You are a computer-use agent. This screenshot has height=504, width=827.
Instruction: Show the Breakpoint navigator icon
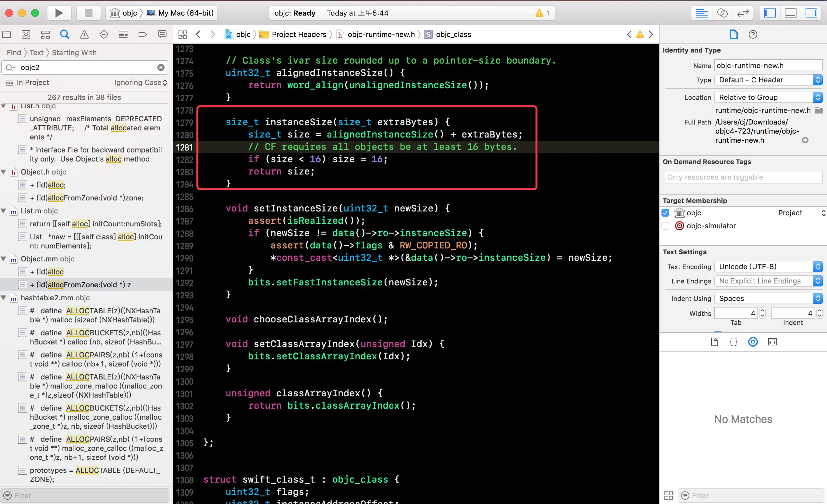(142, 34)
